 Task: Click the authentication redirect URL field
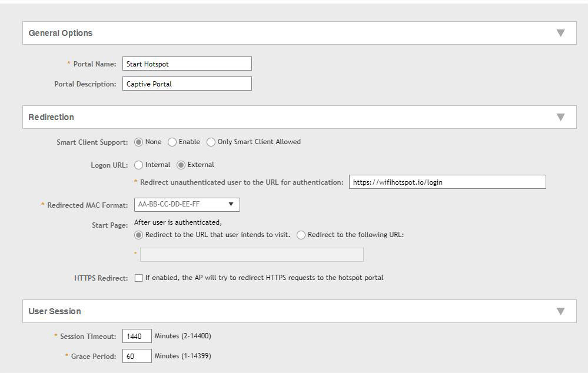coord(447,182)
